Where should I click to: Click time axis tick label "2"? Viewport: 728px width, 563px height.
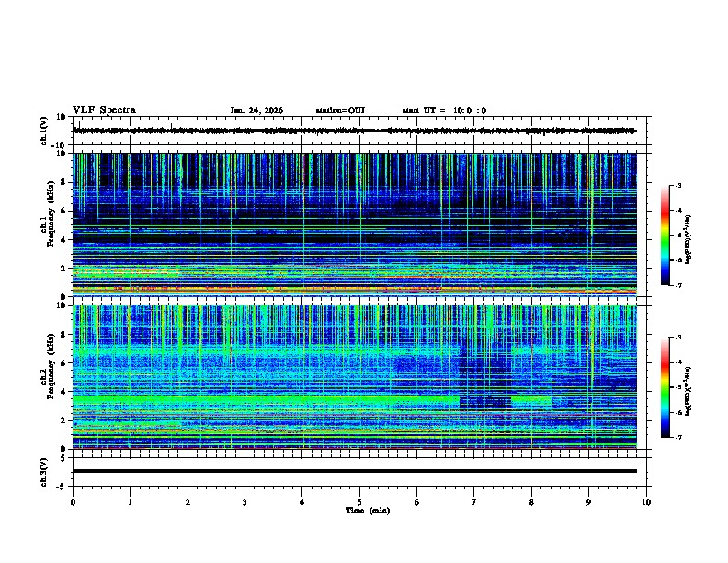pos(188,502)
